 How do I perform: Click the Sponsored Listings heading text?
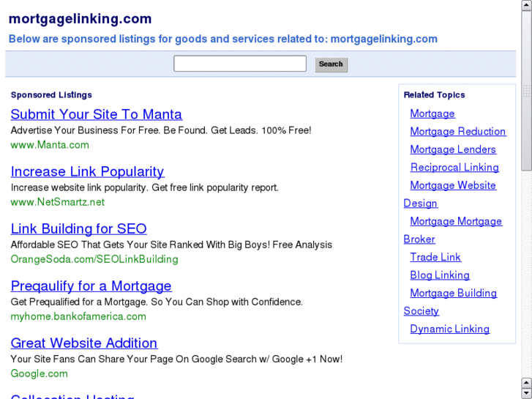(x=51, y=94)
